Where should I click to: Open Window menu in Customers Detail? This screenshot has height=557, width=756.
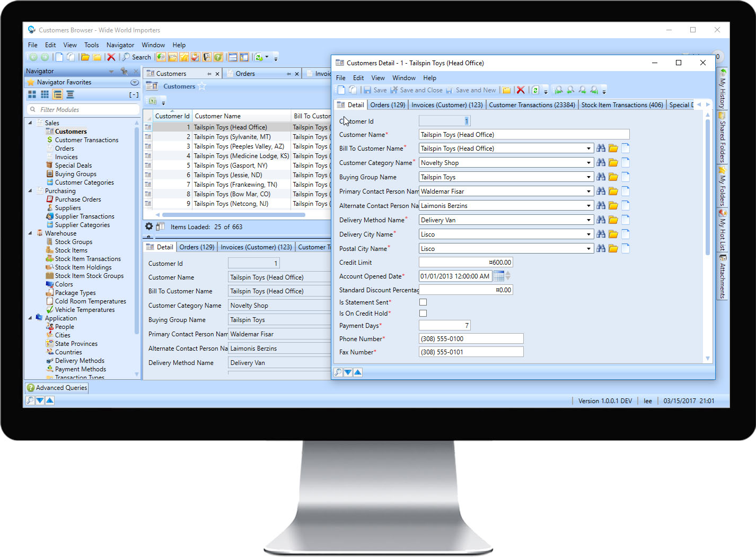pyautogui.click(x=404, y=78)
